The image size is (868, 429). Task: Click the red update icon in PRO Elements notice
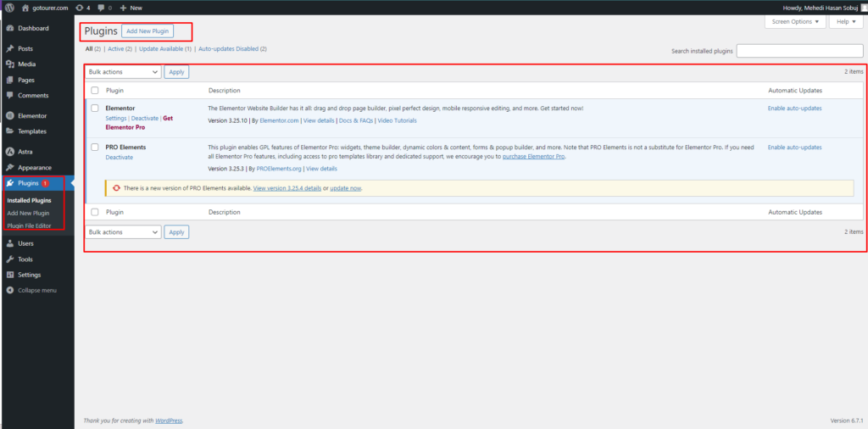(x=116, y=188)
